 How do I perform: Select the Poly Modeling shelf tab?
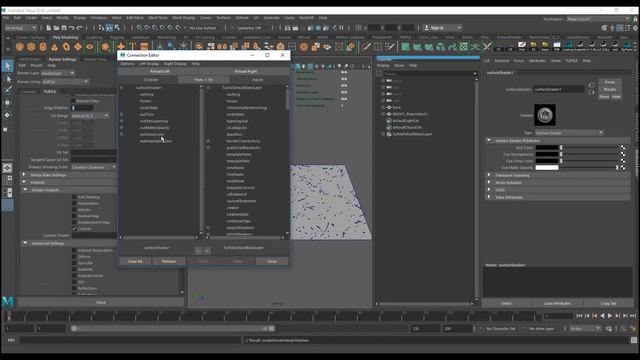coord(65,37)
